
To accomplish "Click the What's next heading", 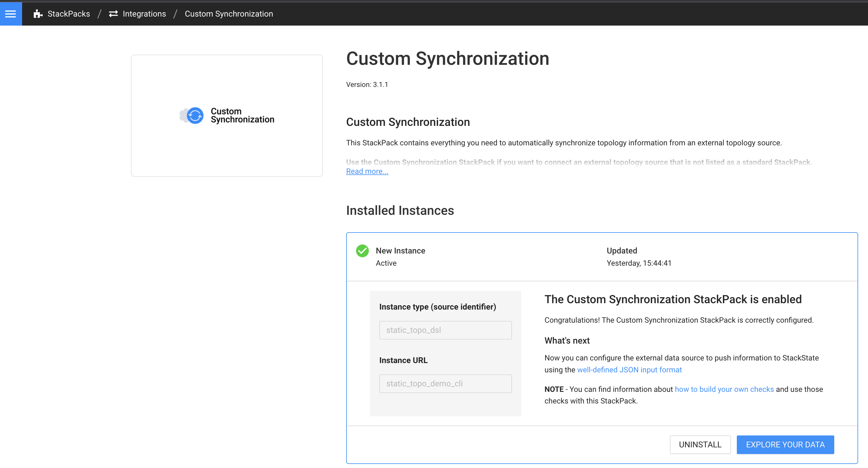I will pyautogui.click(x=567, y=341).
